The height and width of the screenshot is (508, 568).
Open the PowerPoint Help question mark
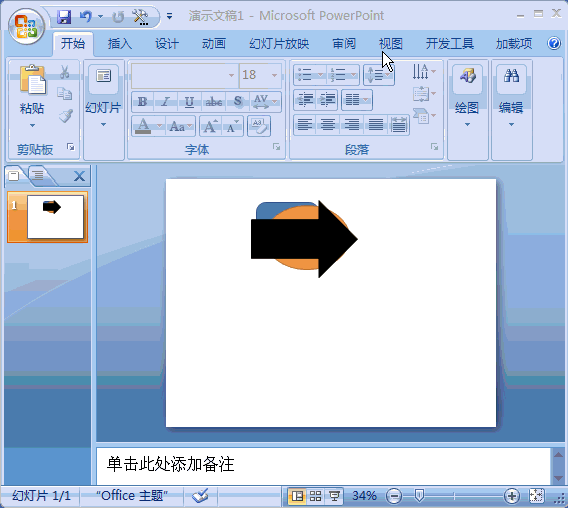(554, 43)
